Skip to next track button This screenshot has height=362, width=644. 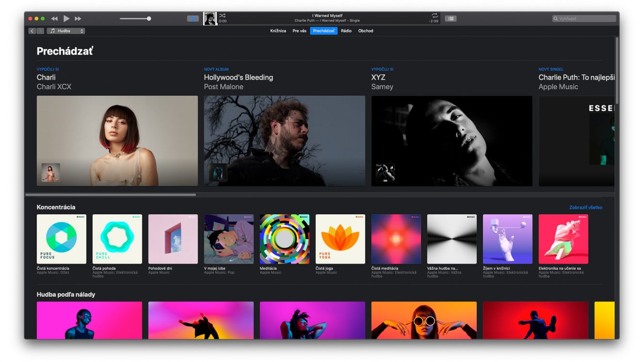tap(78, 19)
